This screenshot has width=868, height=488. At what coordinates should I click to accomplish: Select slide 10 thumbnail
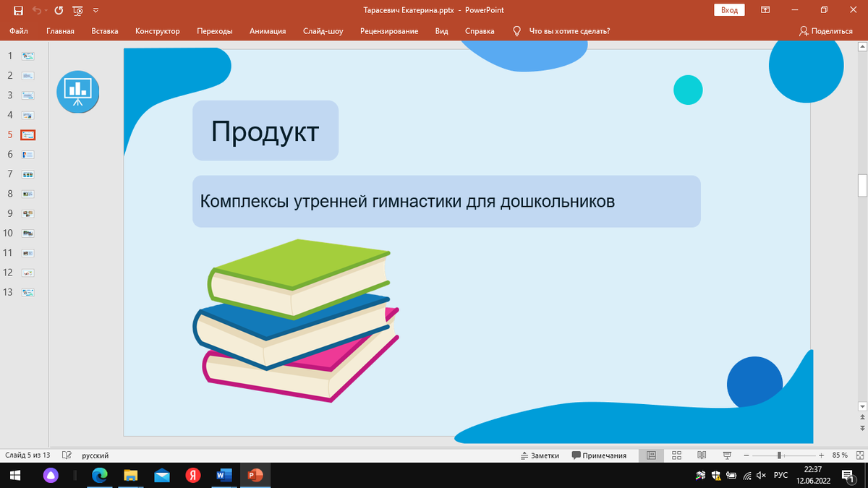point(28,234)
